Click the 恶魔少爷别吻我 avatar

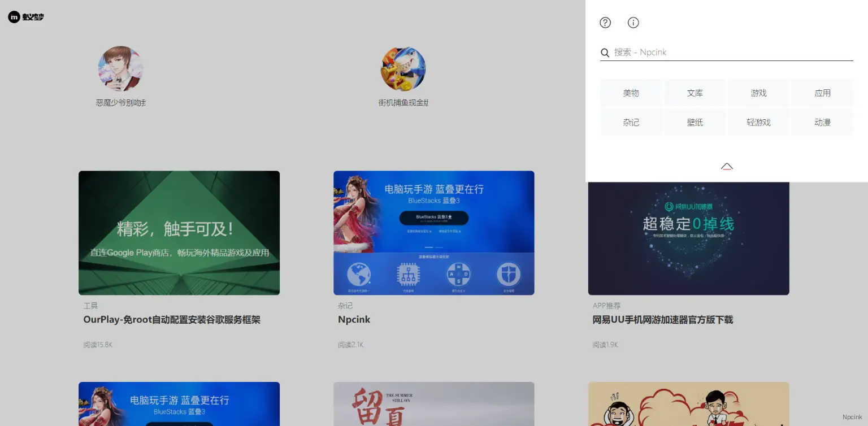click(x=121, y=68)
